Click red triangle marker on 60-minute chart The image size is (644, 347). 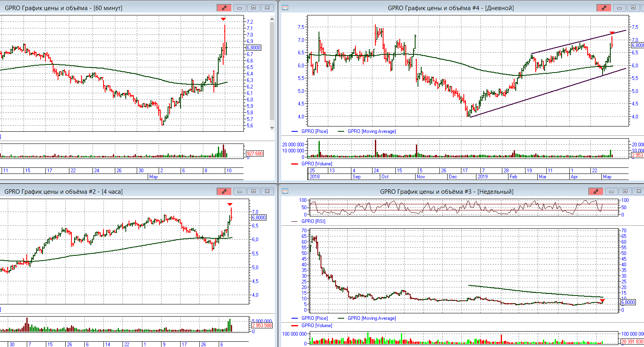coord(223,19)
